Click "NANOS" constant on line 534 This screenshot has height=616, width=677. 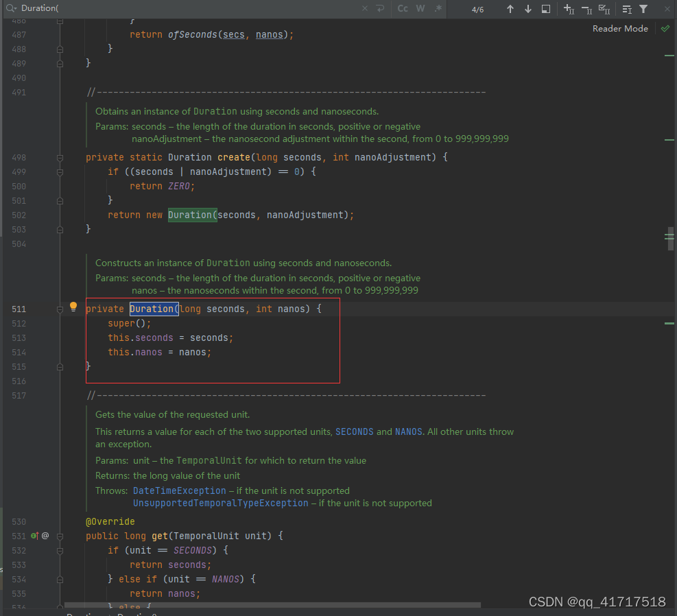(226, 580)
